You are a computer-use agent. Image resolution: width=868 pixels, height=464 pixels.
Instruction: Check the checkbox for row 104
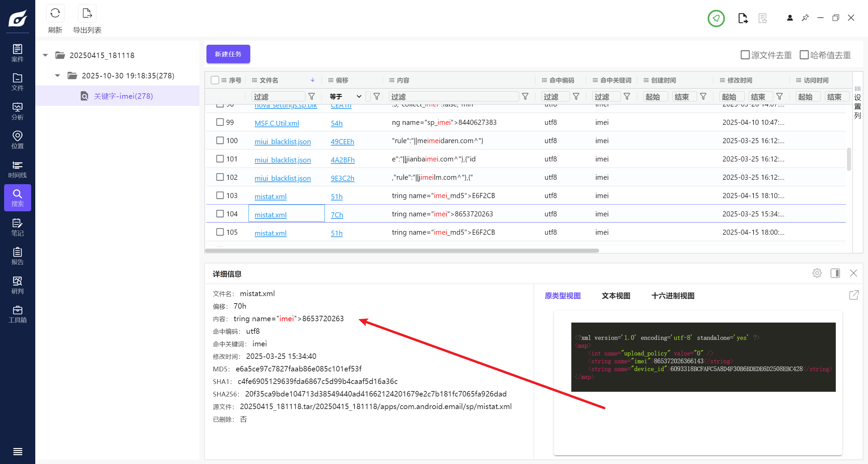tap(220, 214)
